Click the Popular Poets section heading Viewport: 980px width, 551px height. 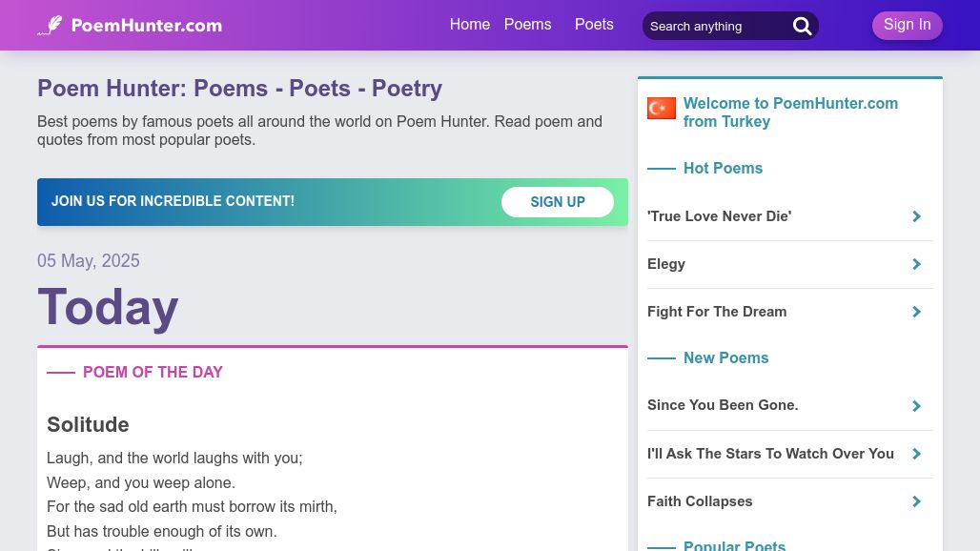click(734, 544)
